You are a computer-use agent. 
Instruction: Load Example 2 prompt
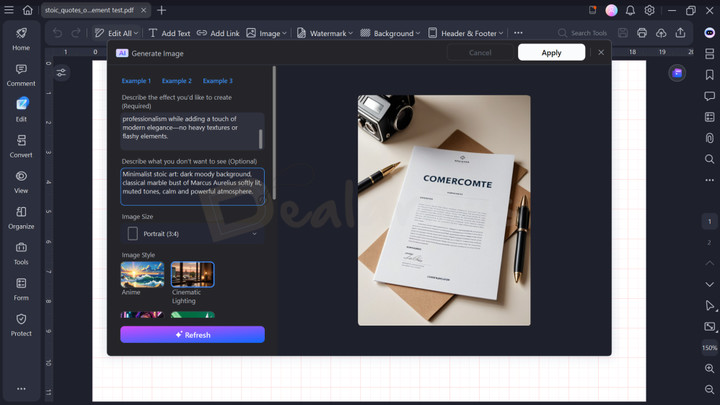click(177, 81)
